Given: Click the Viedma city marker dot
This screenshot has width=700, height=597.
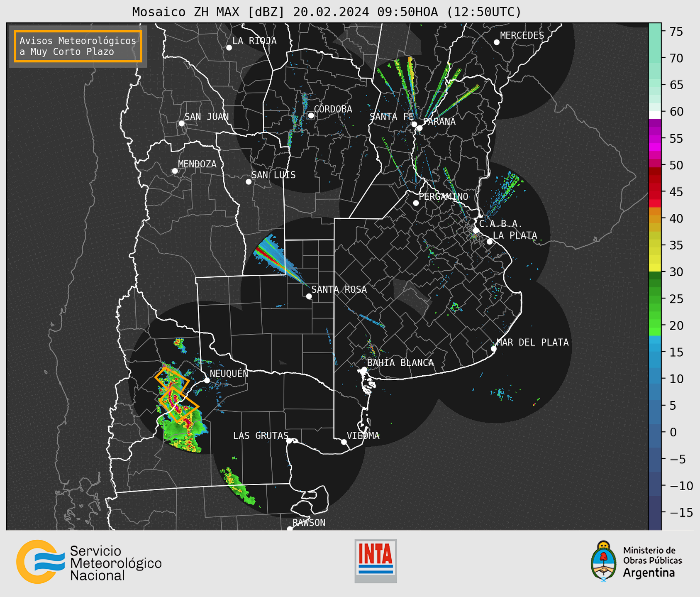Looking at the screenshot, I should [x=344, y=442].
